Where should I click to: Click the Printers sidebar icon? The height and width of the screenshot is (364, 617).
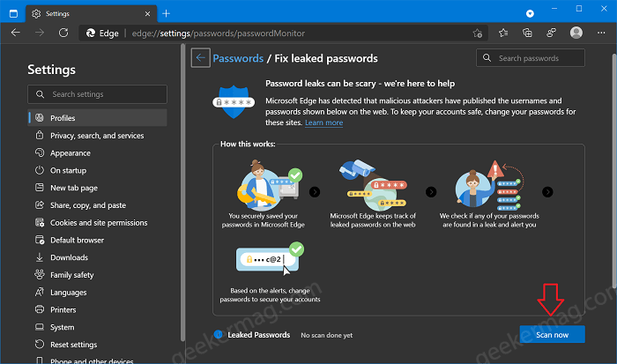[40, 309]
